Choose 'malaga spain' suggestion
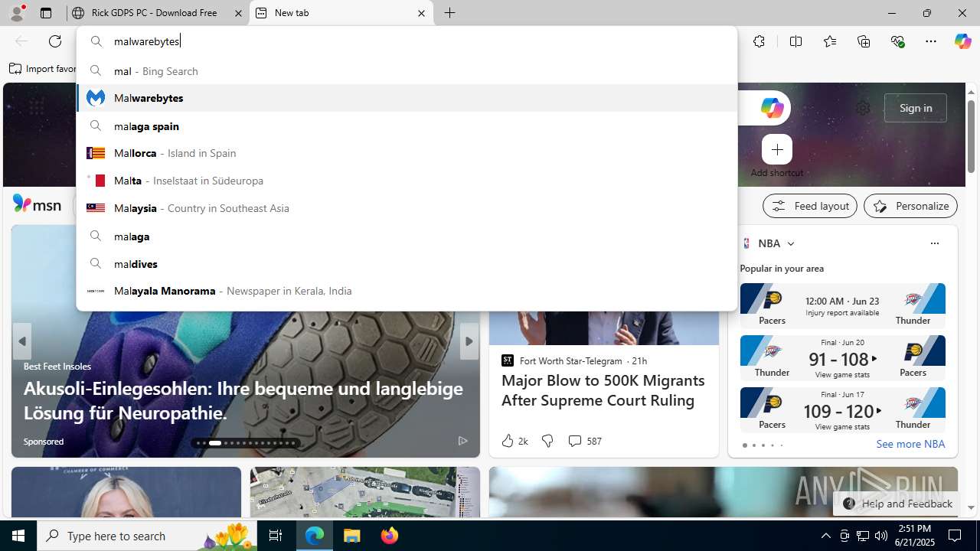The width and height of the screenshot is (980, 551). coord(407,126)
